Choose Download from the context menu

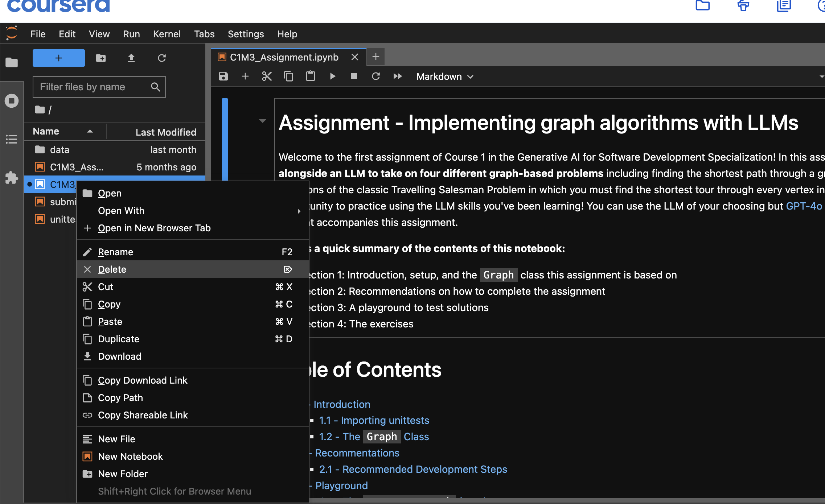119,356
